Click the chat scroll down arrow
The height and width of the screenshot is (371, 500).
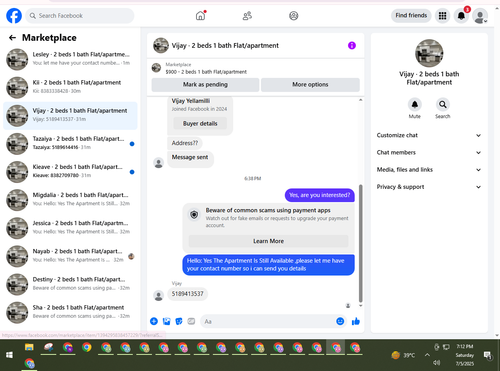[x=360, y=306]
